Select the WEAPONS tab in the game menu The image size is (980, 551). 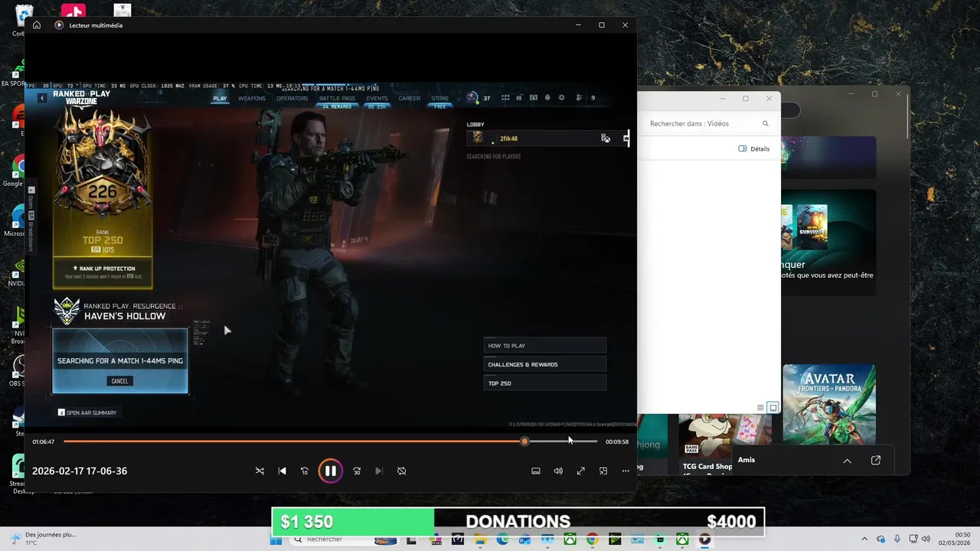pyautogui.click(x=252, y=98)
